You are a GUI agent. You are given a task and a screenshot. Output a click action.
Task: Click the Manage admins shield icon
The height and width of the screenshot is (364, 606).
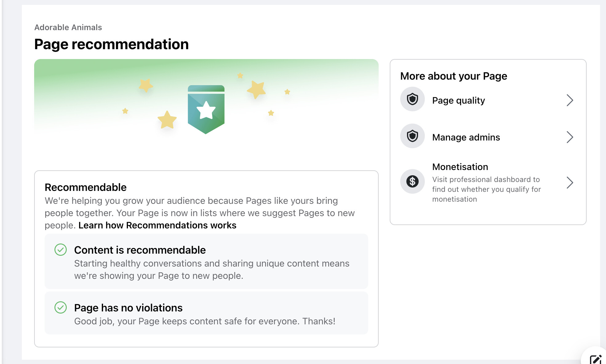coord(412,136)
